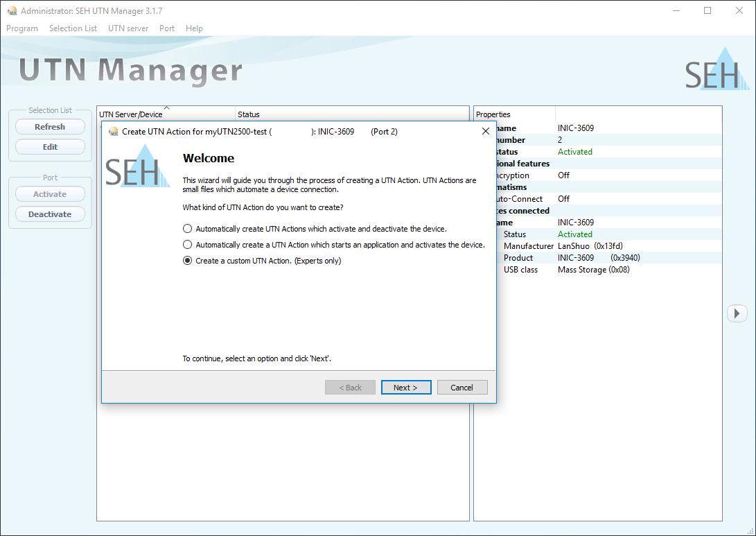
Task: Click the Welcome heading in the wizard
Action: [x=209, y=158]
